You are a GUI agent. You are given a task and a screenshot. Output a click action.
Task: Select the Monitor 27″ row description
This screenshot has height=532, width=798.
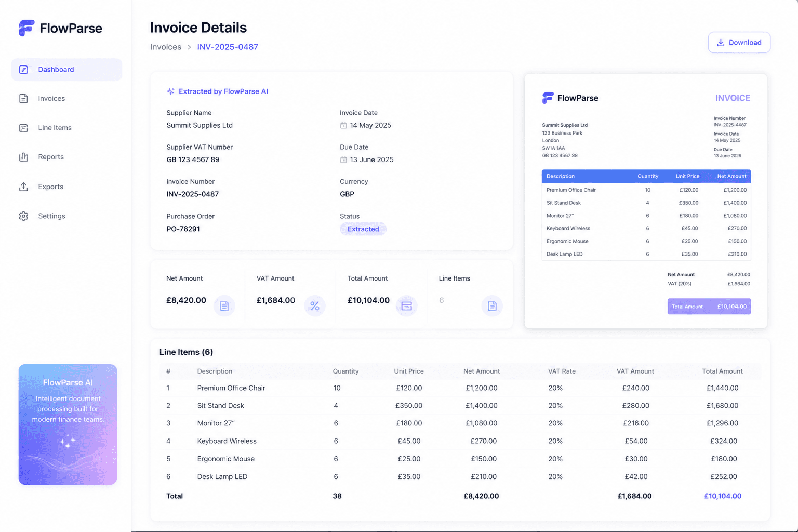[216, 423]
